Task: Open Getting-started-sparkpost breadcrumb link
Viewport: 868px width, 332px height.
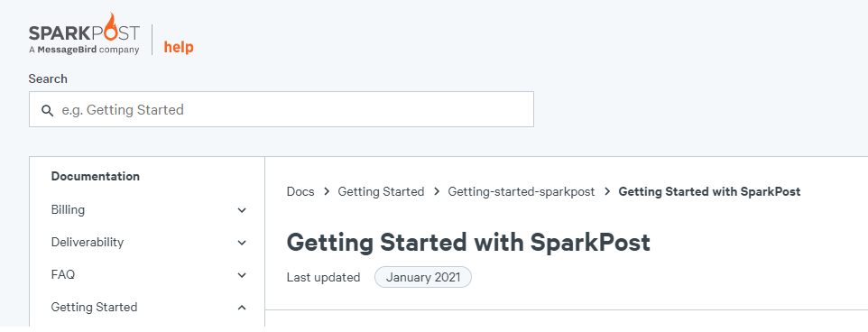Action: (522, 192)
